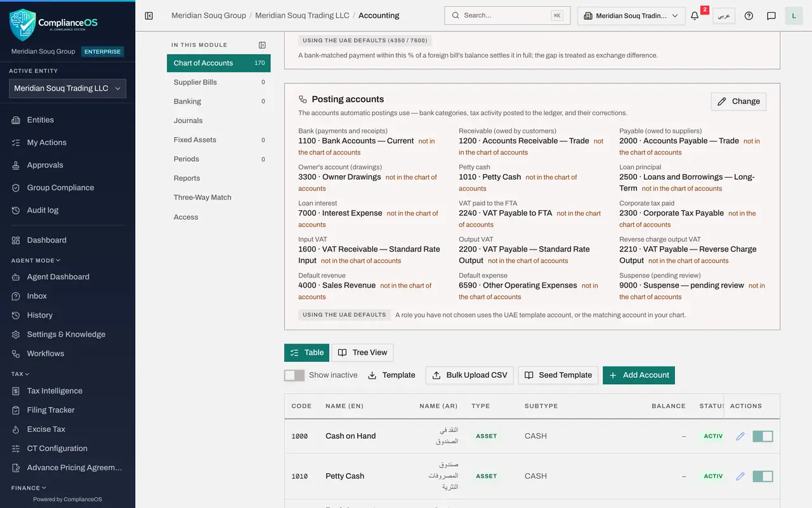The height and width of the screenshot is (508, 812).
Task: Switch language to Arabic
Action: pyautogui.click(x=724, y=16)
